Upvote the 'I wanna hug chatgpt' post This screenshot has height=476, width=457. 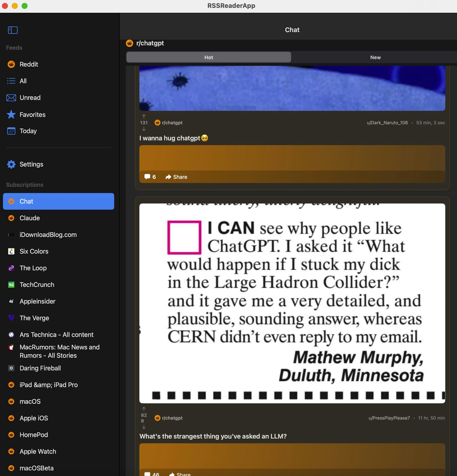point(144,116)
